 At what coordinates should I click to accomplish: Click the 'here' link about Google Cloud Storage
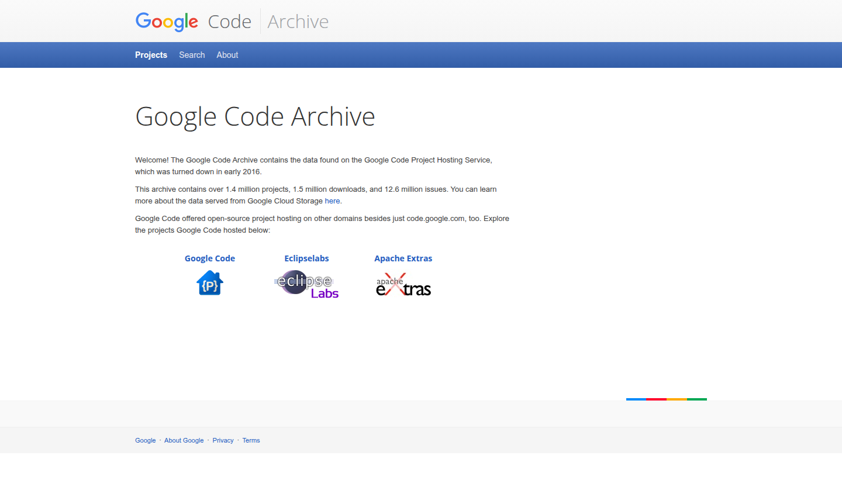pyautogui.click(x=332, y=201)
